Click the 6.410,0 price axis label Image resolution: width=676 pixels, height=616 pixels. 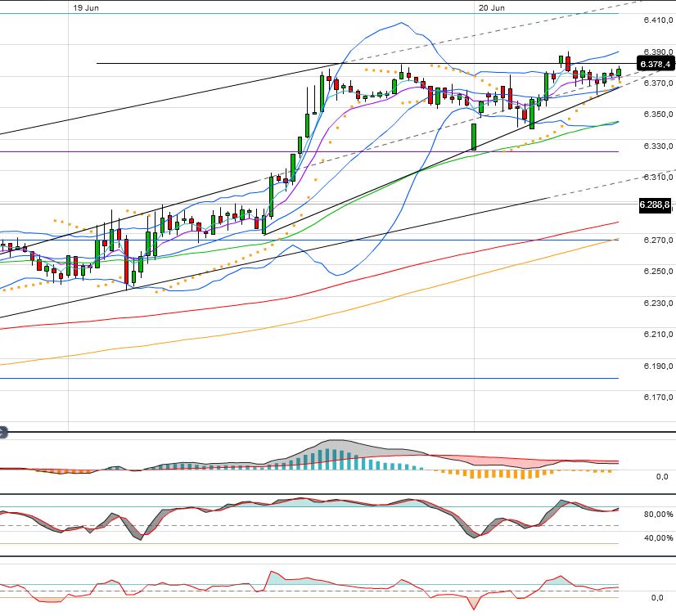coord(658,20)
